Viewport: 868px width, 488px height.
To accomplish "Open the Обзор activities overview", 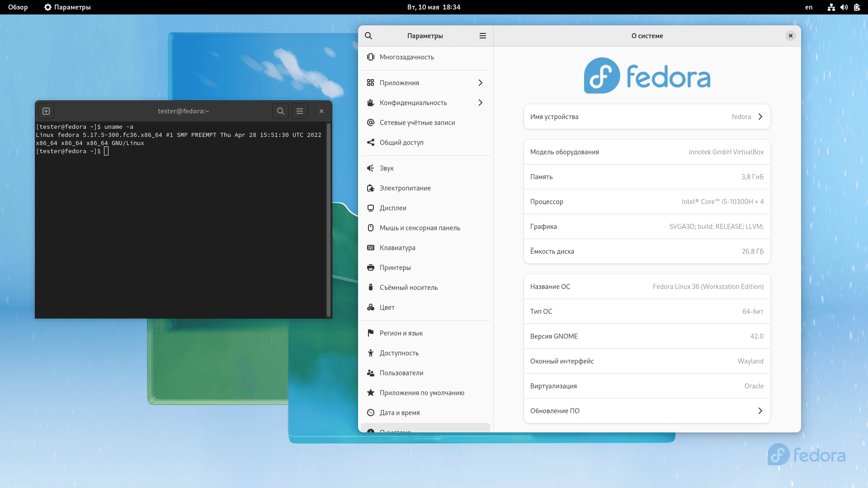I will pyautogui.click(x=18, y=7).
